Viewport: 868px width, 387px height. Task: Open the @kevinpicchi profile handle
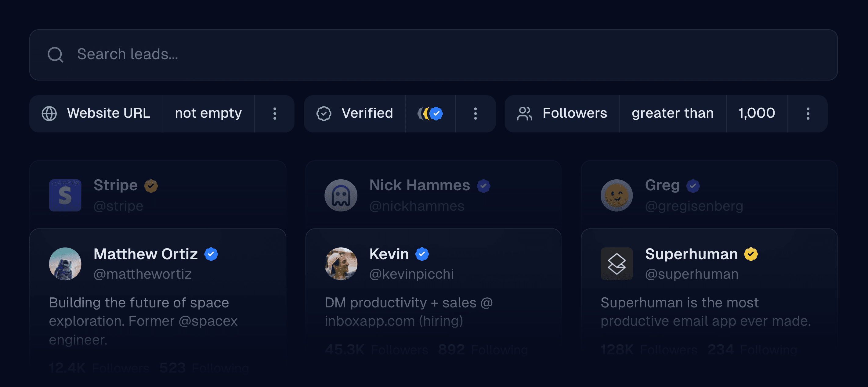tap(411, 274)
